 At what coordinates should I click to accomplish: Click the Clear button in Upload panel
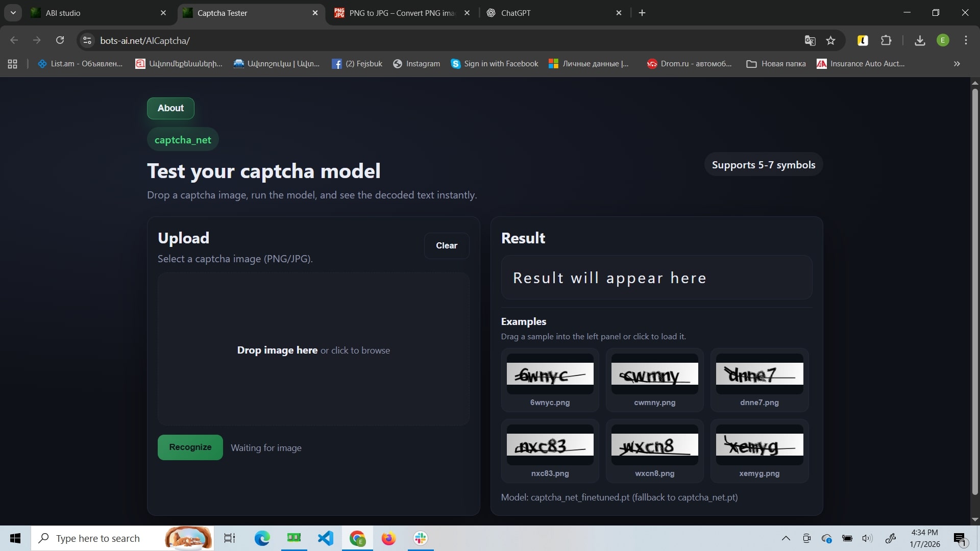click(447, 245)
